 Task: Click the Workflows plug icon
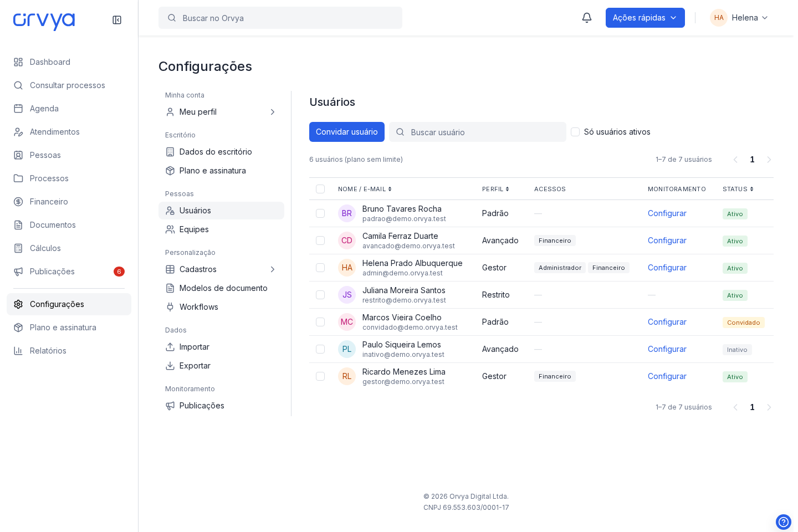pos(170,307)
